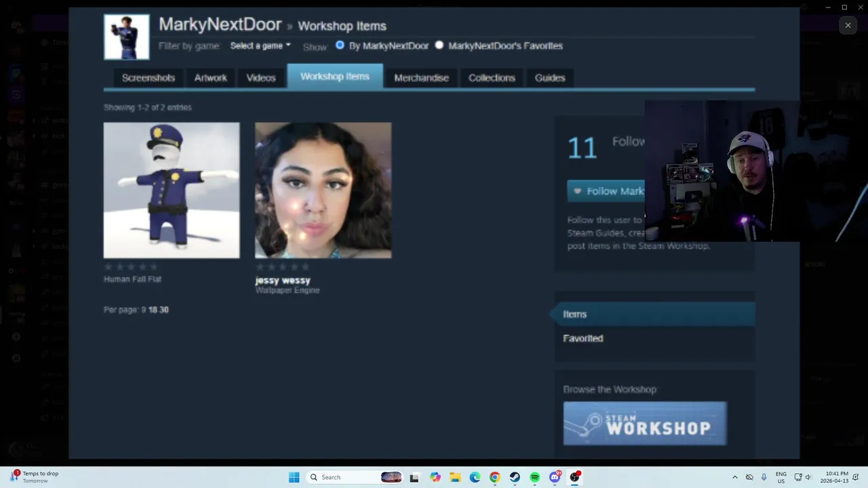Screen dimensions: 868x488
Task: Switch to the Collections tab
Action: click(492, 78)
